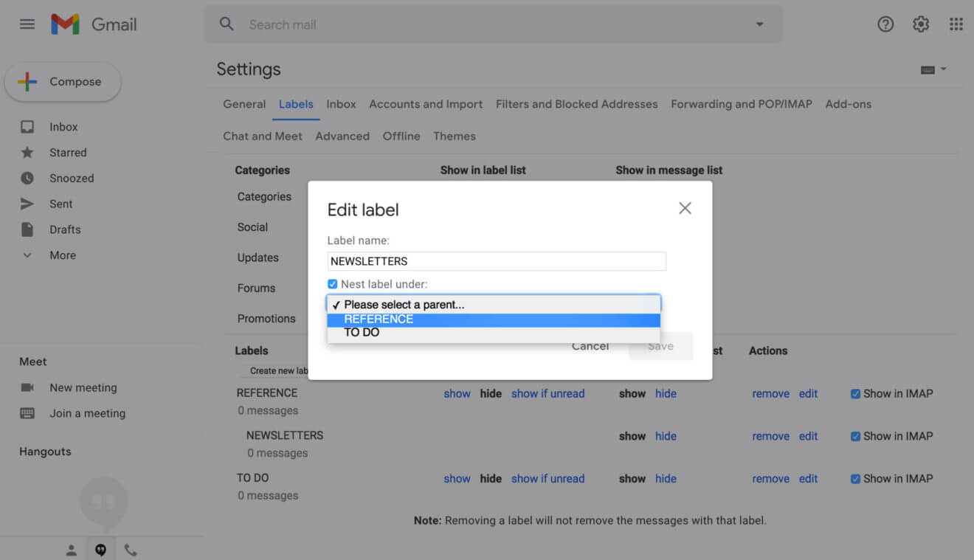Open Gmail settings gear
This screenshot has height=560, width=974.
pos(921,24)
